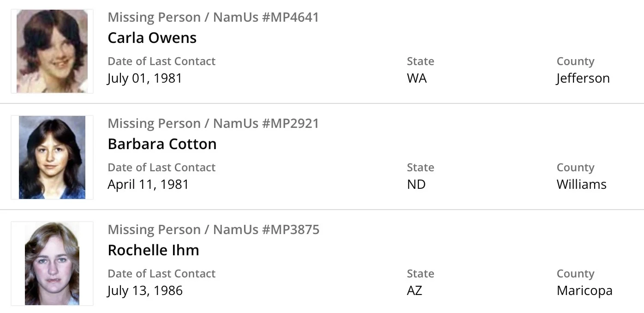644x313 pixels.
Task: Select the Barbara Cotton name heading
Action: point(162,144)
